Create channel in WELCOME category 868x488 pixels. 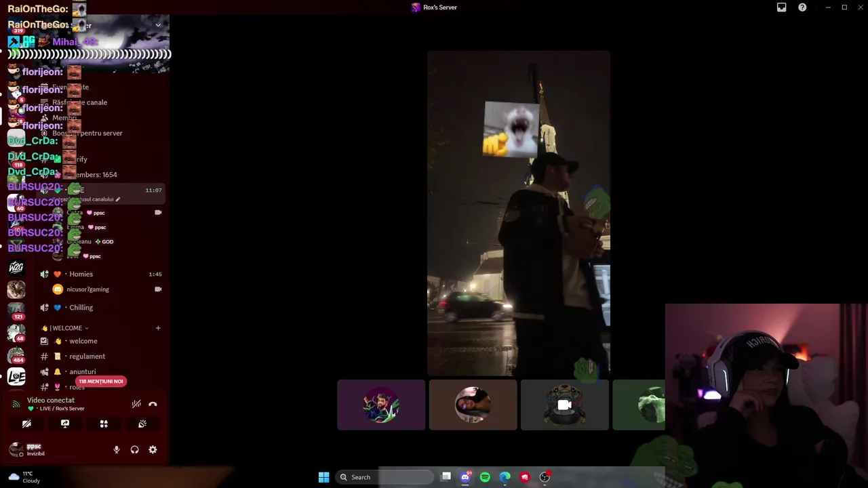click(158, 328)
